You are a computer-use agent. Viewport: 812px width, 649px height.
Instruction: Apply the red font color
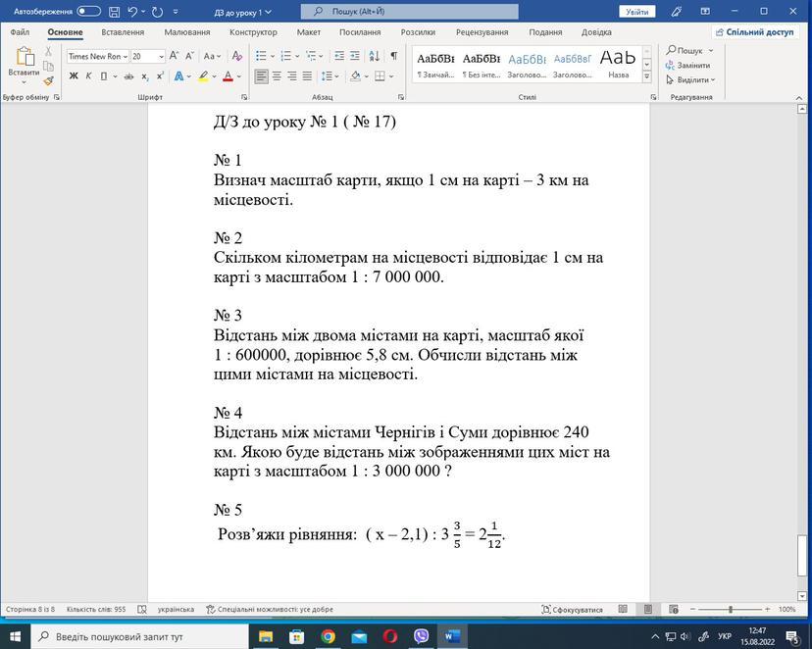click(228, 76)
